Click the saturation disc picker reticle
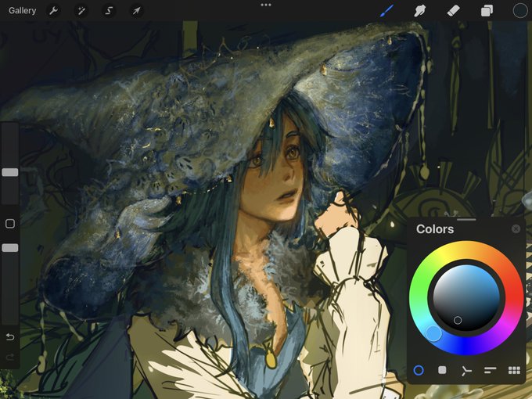Viewport: 532px width, 399px height. click(x=458, y=320)
